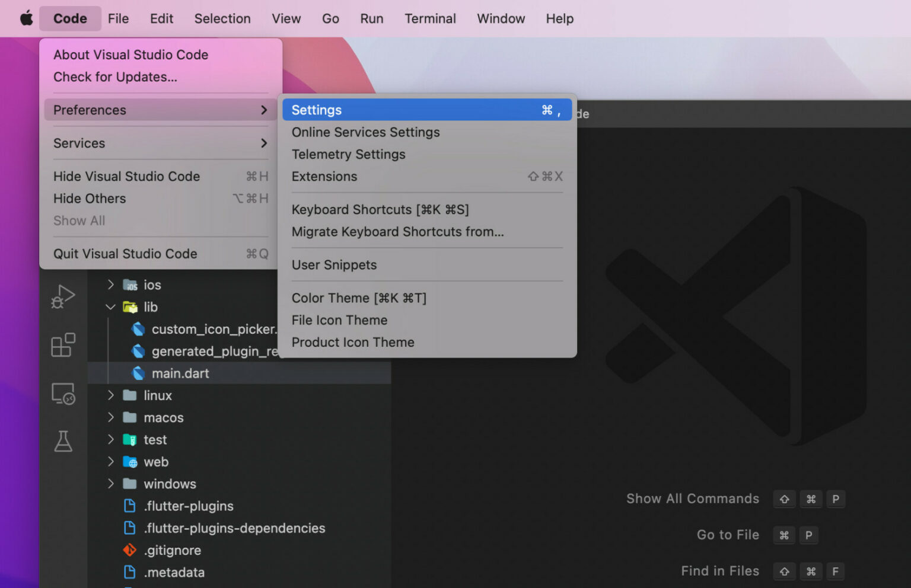This screenshot has height=588, width=911.
Task: Click the windows folder icon
Action: tap(130, 484)
